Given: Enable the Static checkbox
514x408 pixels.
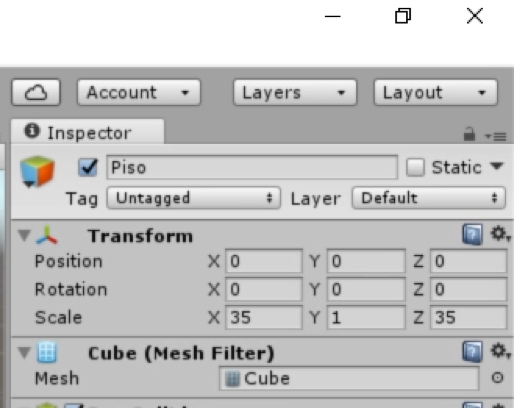Looking at the screenshot, I should click(x=415, y=167).
